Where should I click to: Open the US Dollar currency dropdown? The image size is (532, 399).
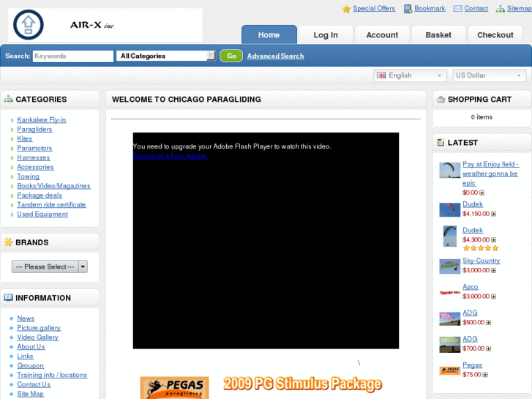pos(489,75)
